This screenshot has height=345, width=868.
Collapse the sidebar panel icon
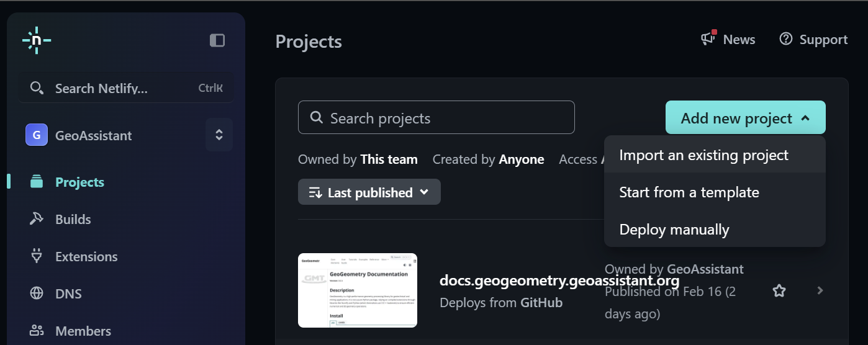coord(217,40)
